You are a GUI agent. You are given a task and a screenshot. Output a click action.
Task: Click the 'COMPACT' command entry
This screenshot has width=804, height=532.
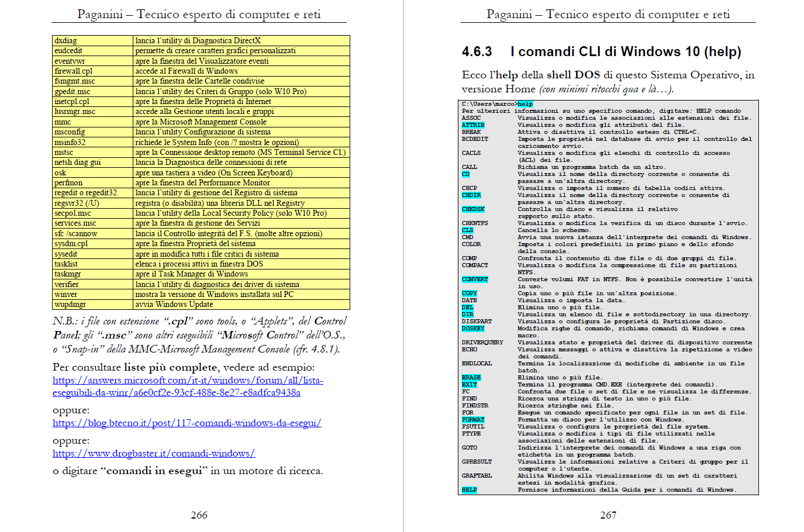click(x=475, y=265)
